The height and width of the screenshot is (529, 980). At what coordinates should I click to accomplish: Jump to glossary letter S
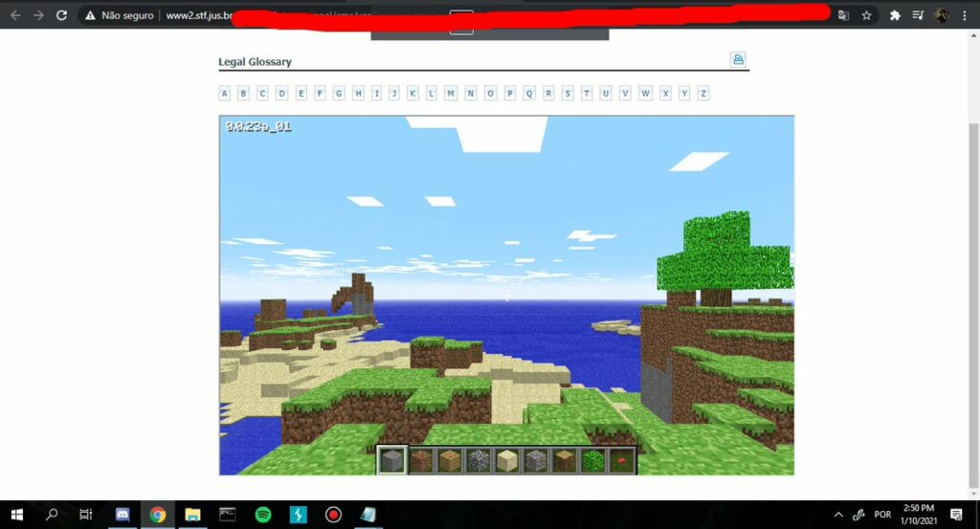coord(568,94)
